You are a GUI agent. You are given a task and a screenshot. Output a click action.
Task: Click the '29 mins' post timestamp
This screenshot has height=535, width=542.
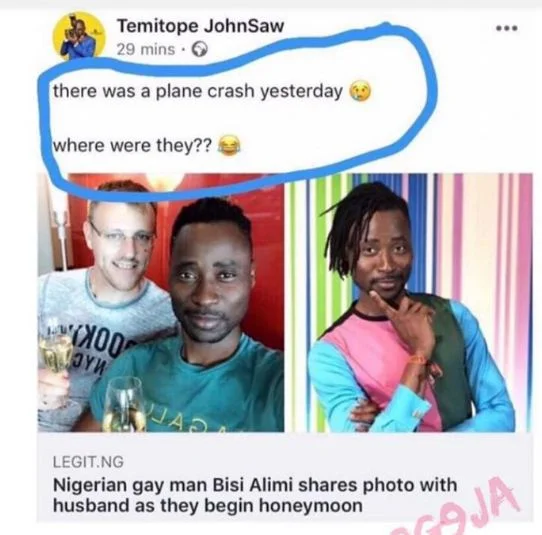[146, 49]
